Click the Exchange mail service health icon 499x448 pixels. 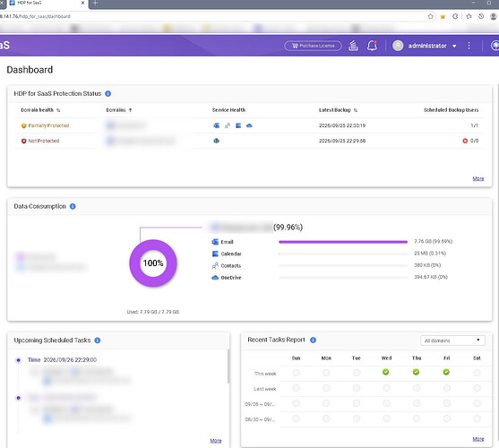point(217,125)
